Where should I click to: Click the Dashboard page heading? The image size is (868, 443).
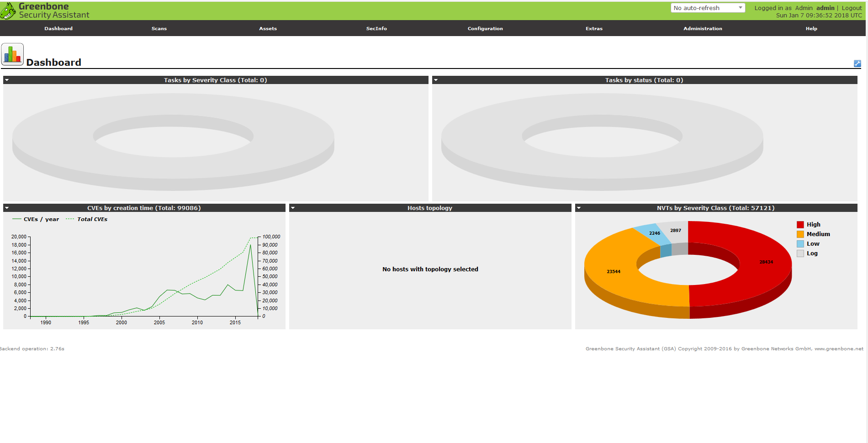point(54,62)
